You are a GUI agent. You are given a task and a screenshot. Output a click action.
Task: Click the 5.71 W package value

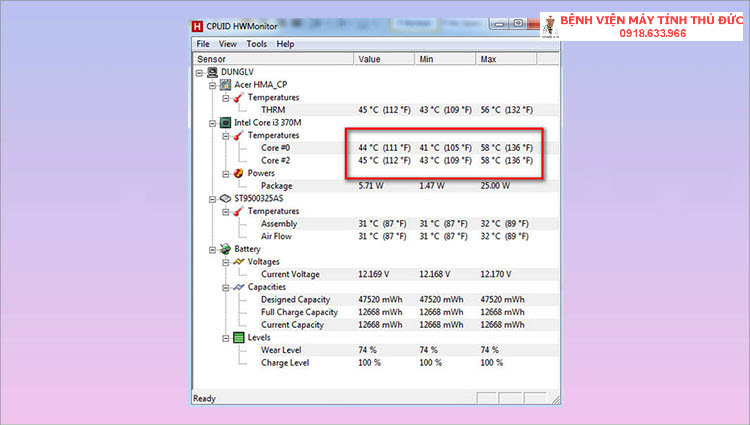[371, 186]
